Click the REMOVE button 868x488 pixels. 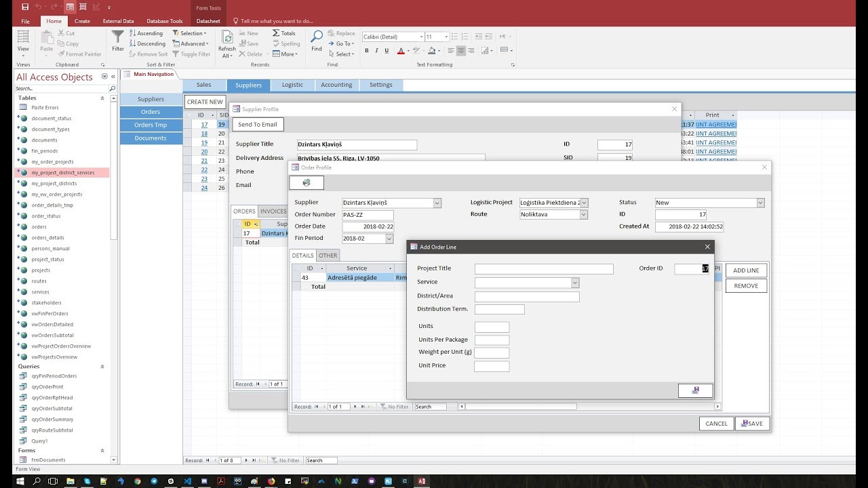tap(746, 286)
